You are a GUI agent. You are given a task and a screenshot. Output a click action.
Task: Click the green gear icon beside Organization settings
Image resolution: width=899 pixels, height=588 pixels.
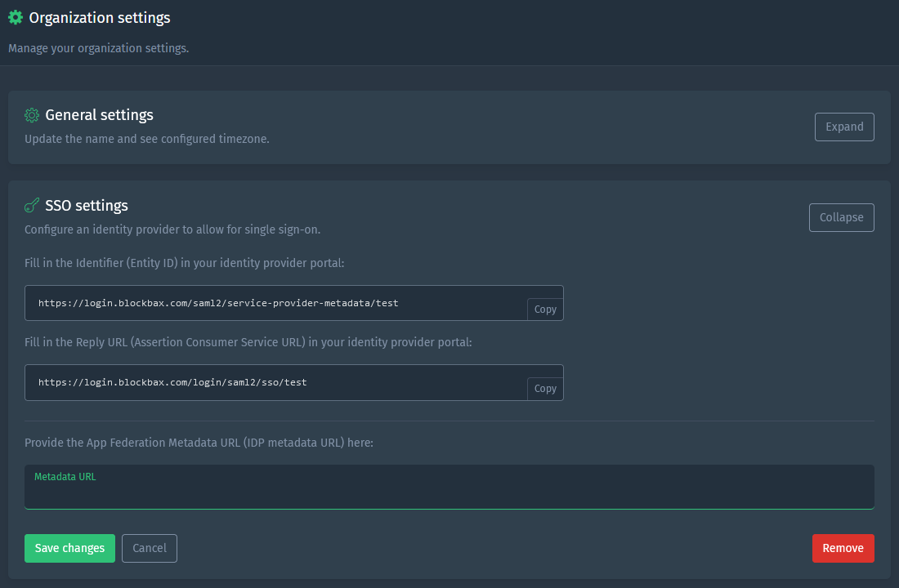pyautogui.click(x=15, y=17)
